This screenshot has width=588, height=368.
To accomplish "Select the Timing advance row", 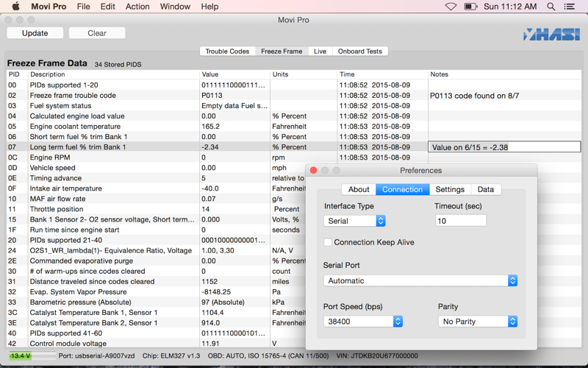I will [156, 178].
